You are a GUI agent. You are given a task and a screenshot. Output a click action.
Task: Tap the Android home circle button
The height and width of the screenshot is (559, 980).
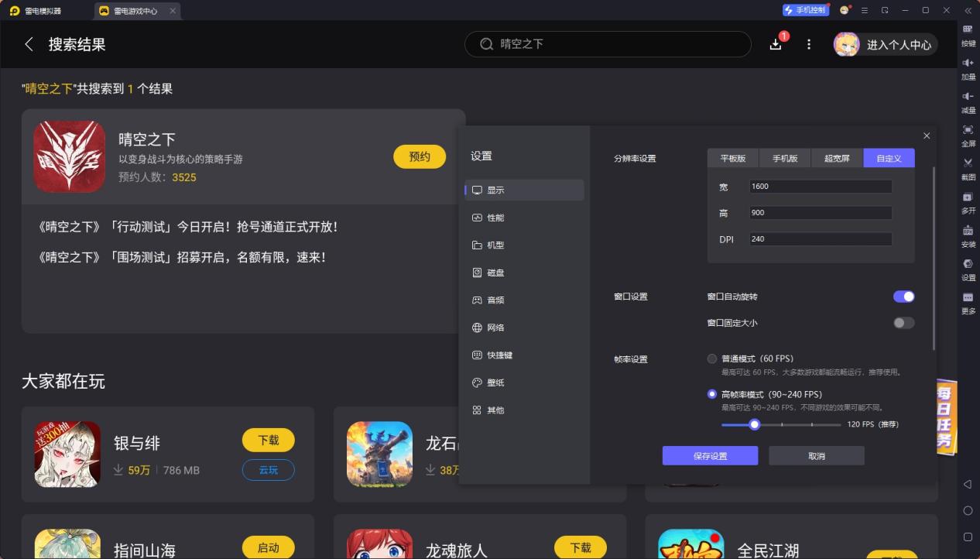968,511
